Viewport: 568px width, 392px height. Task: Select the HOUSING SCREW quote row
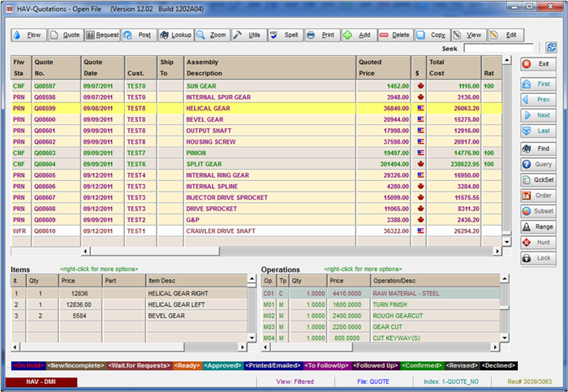pyautogui.click(x=256, y=142)
